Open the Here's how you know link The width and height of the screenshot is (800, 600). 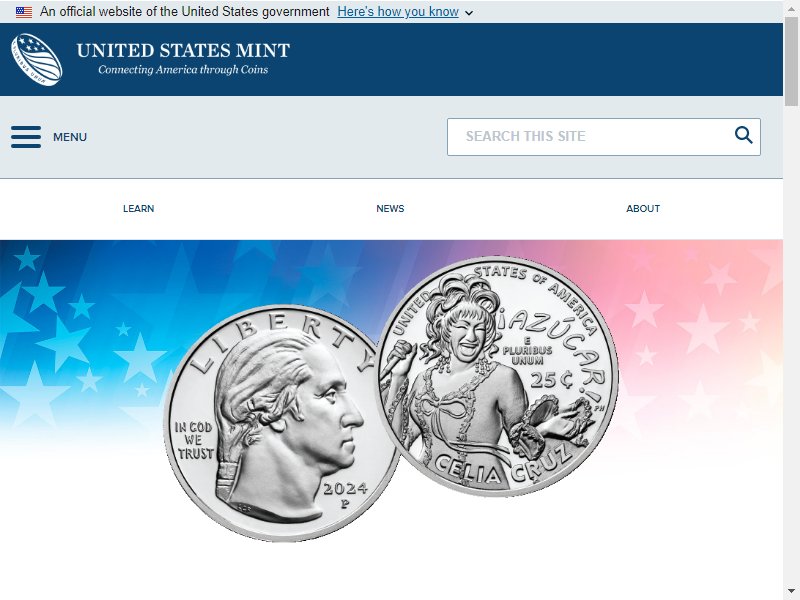398,12
